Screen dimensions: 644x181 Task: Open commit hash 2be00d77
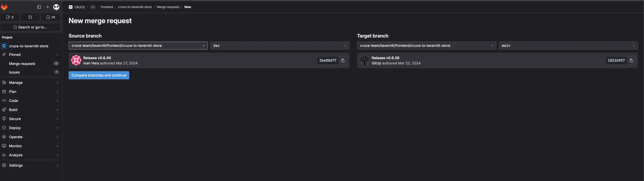328,60
